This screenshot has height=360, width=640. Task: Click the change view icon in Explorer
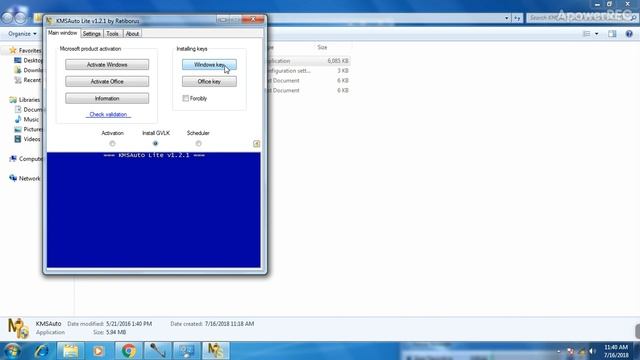click(587, 34)
